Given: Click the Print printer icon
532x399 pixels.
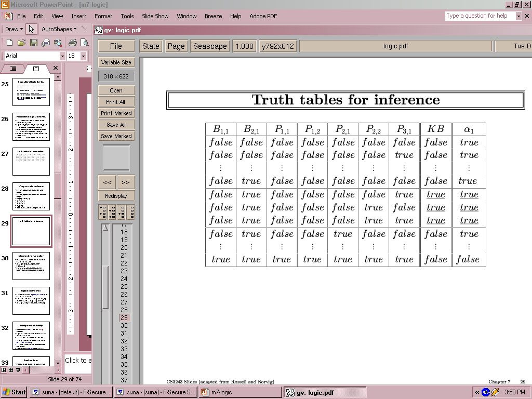Looking at the screenshot, I should pyautogui.click(x=73, y=43).
